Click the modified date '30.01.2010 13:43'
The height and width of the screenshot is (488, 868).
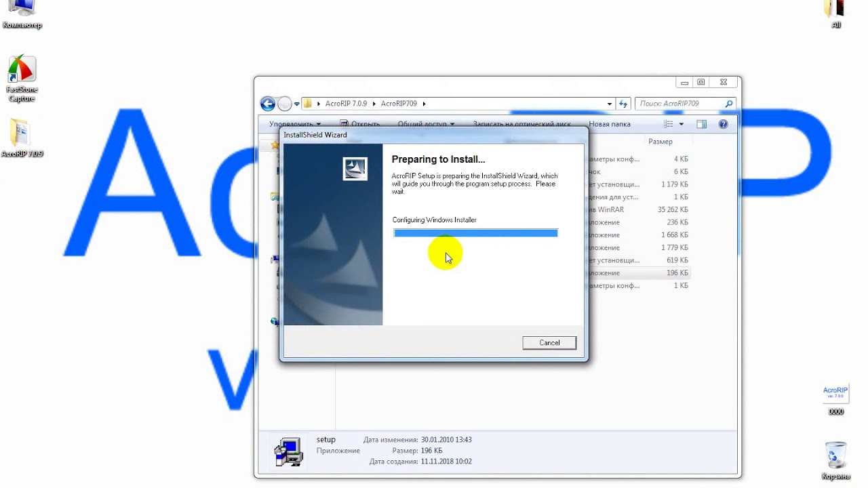[x=446, y=440]
